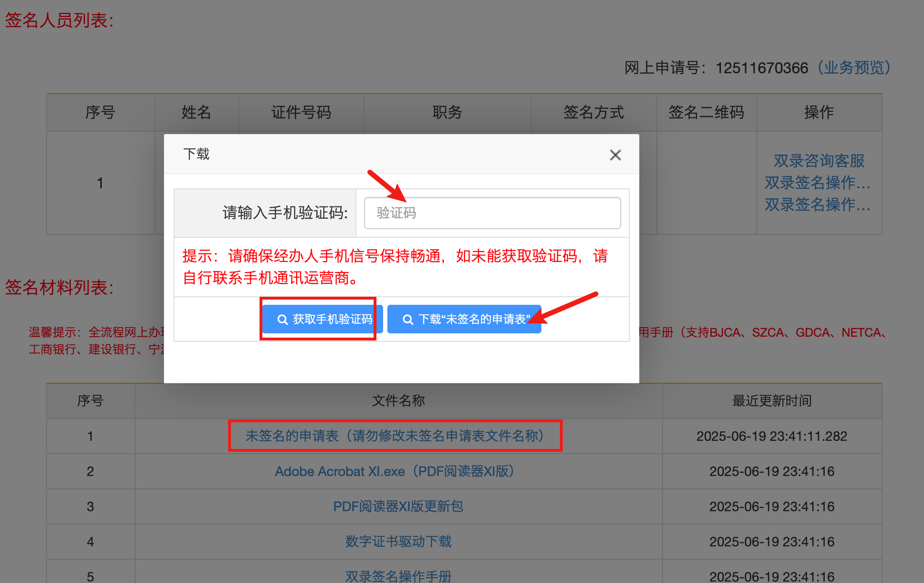Click the 获取手机验证码 button

point(322,319)
